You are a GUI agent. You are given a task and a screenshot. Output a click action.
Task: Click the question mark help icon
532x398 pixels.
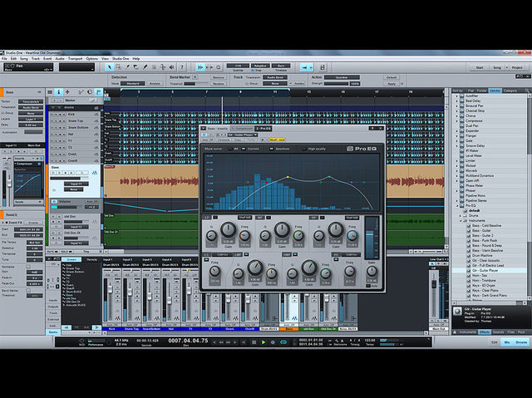click(182, 67)
